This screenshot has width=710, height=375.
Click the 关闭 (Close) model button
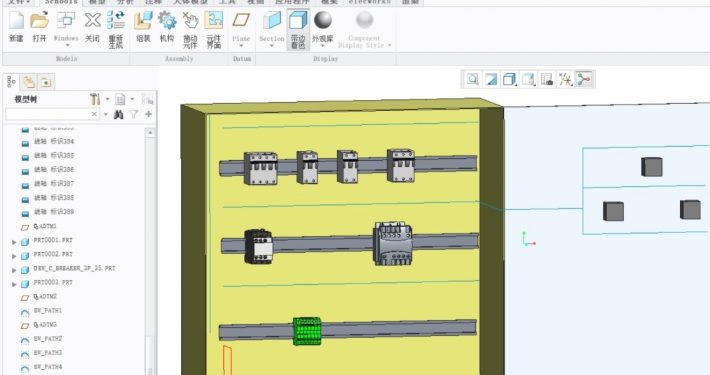coord(92,27)
